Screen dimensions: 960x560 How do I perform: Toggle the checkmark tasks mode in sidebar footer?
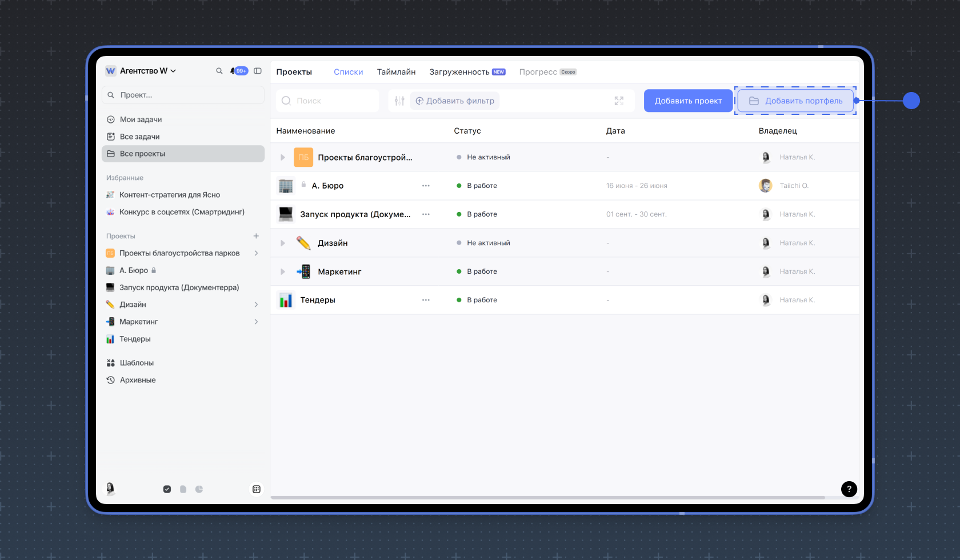(167, 489)
